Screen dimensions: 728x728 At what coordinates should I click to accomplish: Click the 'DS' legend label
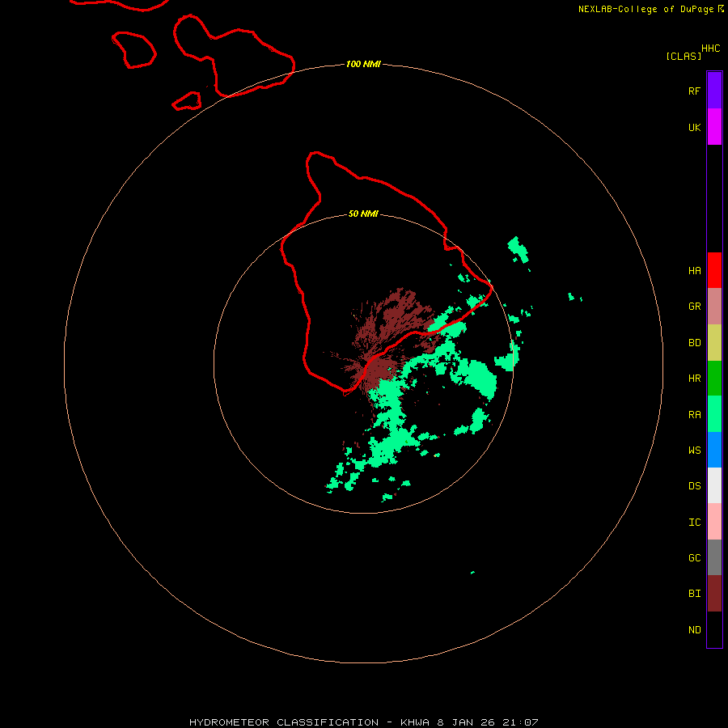[x=694, y=486]
